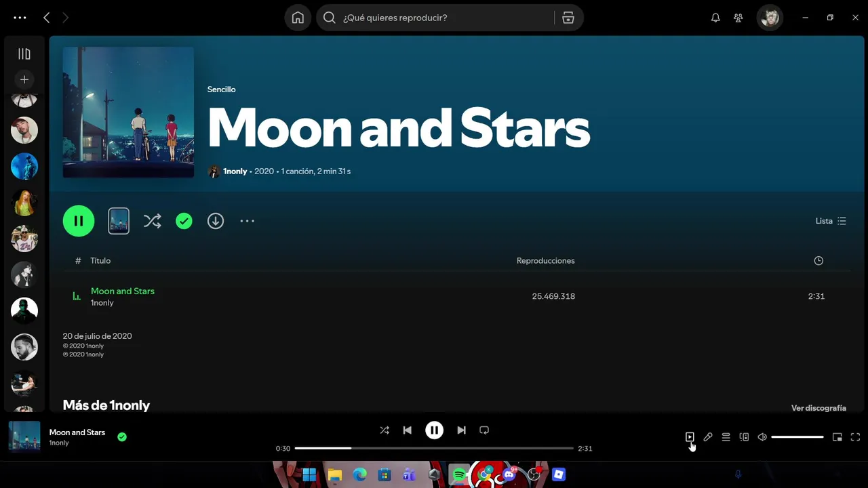868x488 pixels.
Task: Skip to next track
Action: pos(461,430)
